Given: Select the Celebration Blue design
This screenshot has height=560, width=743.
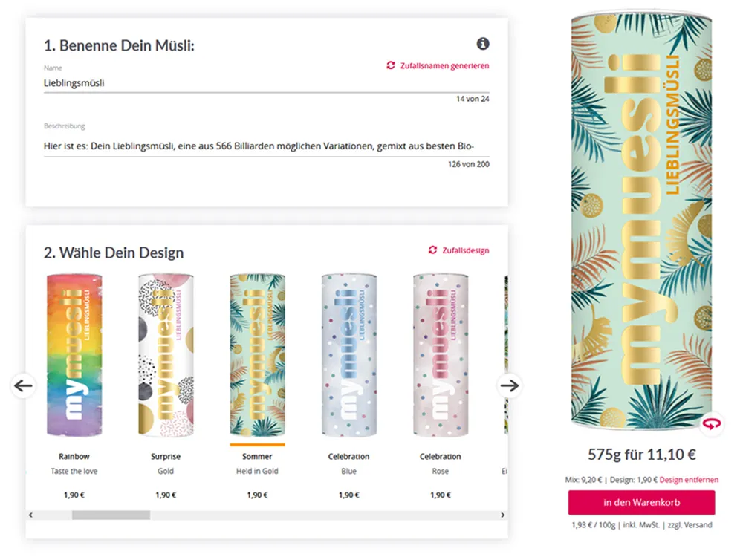Looking at the screenshot, I should click(348, 356).
